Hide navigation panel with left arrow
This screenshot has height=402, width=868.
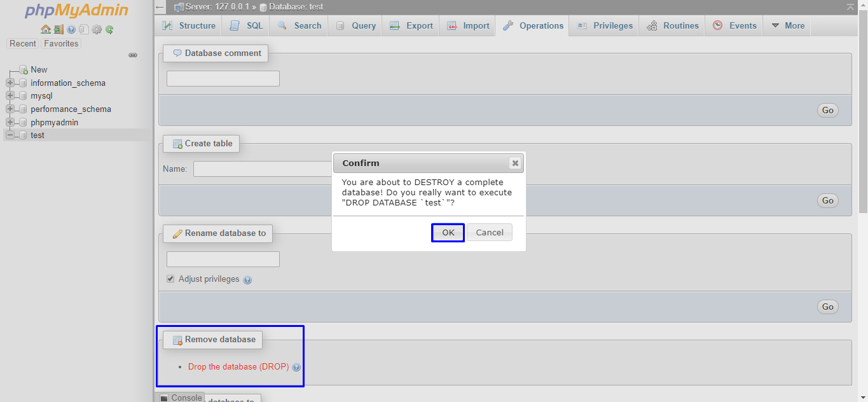(160, 7)
